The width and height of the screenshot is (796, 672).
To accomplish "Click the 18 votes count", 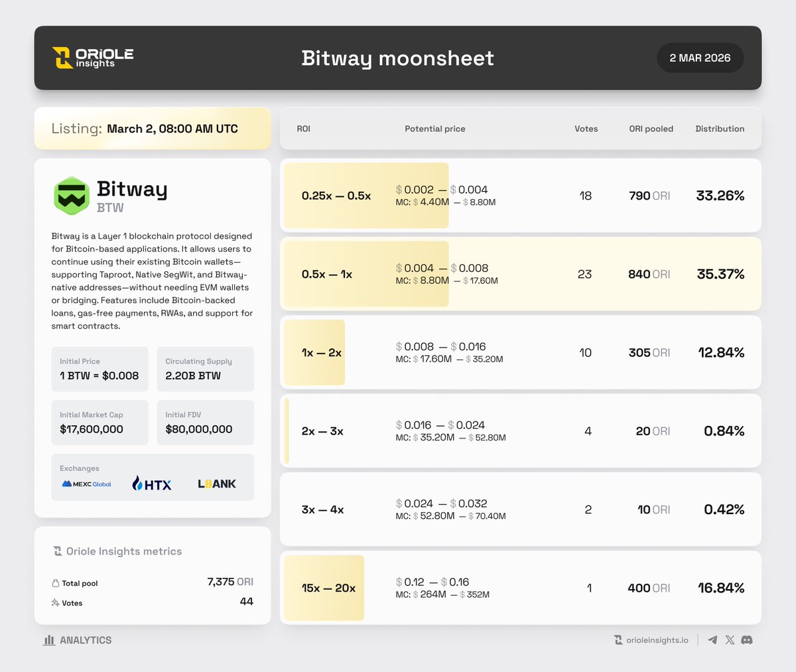I will [585, 196].
